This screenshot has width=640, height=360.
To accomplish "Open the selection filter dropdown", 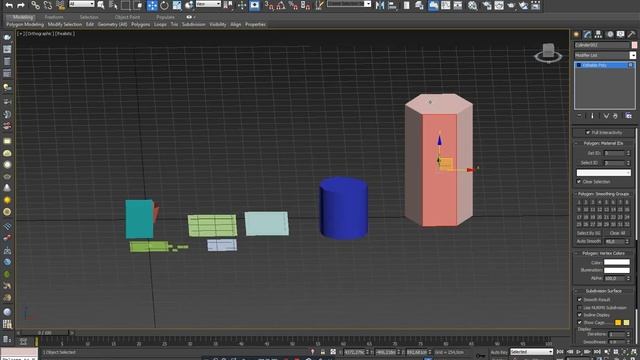I will click(81, 4).
